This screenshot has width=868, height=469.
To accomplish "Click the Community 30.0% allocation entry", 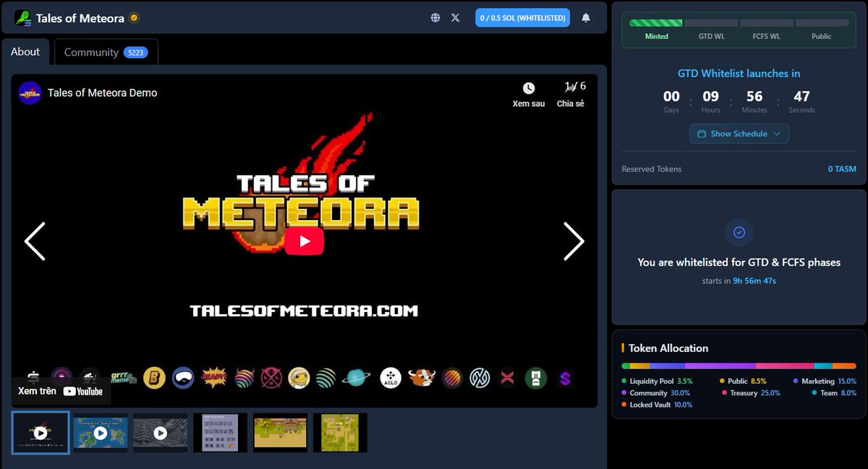I will point(656,393).
